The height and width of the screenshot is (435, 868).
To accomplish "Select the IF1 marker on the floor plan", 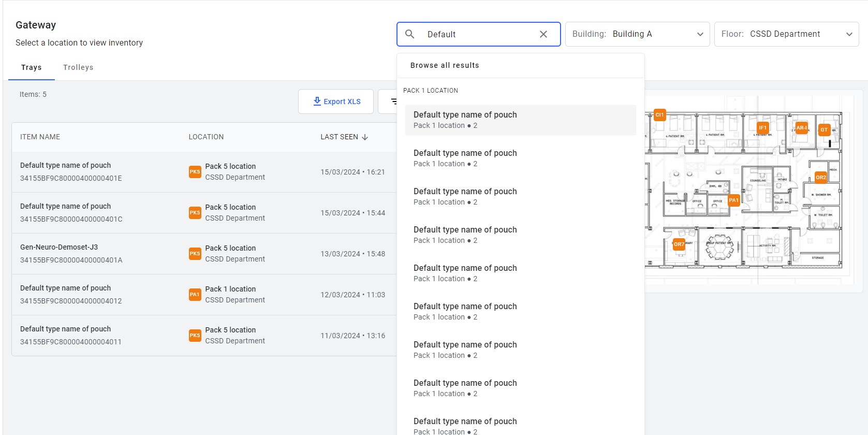I will tap(762, 128).
